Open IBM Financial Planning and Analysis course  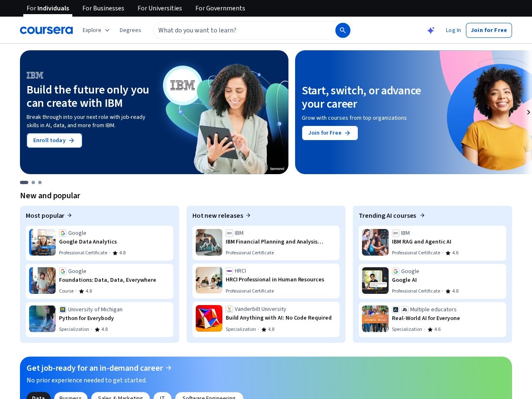tap(266, 243)
